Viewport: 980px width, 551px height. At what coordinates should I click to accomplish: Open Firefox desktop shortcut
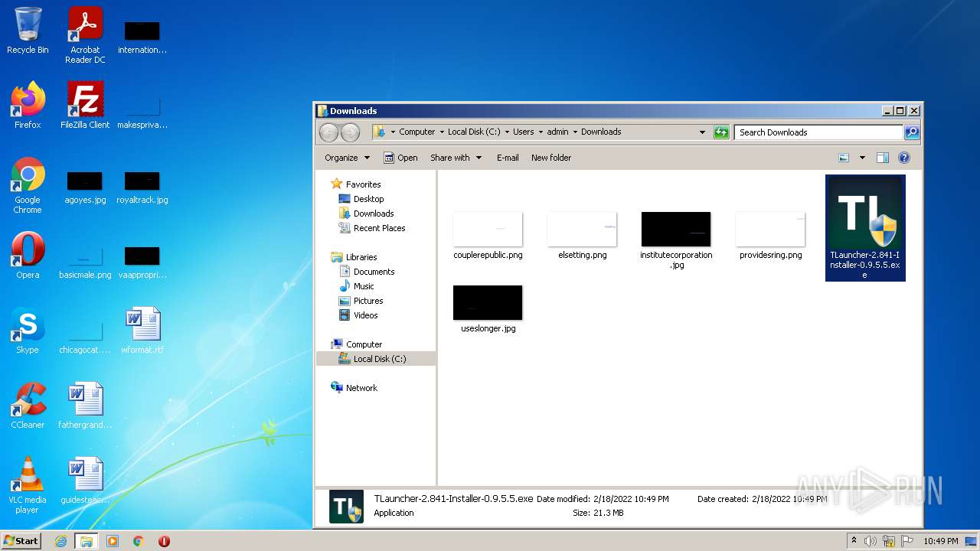[x=28, y=105]
